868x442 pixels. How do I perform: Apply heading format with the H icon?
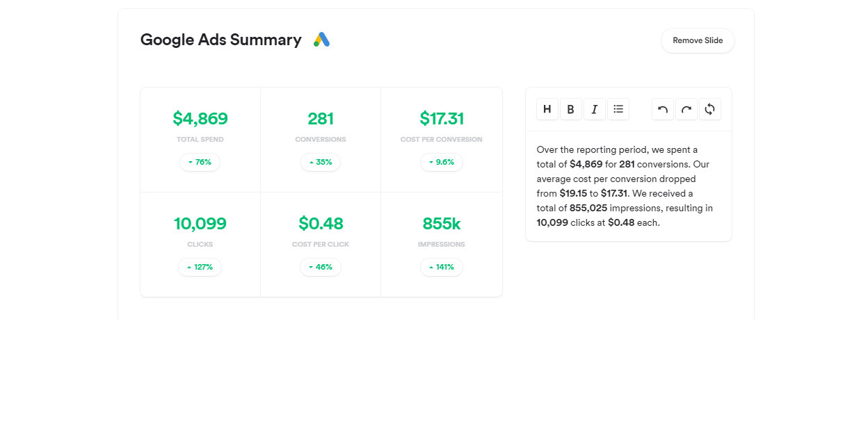[547, 109]
